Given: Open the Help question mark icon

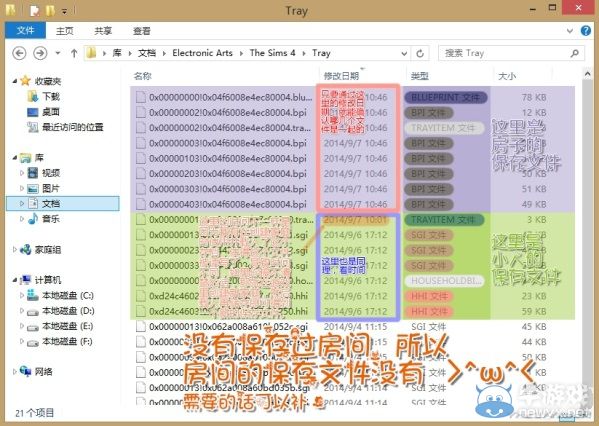Looking at the screenshot, I should pos(586,31).
